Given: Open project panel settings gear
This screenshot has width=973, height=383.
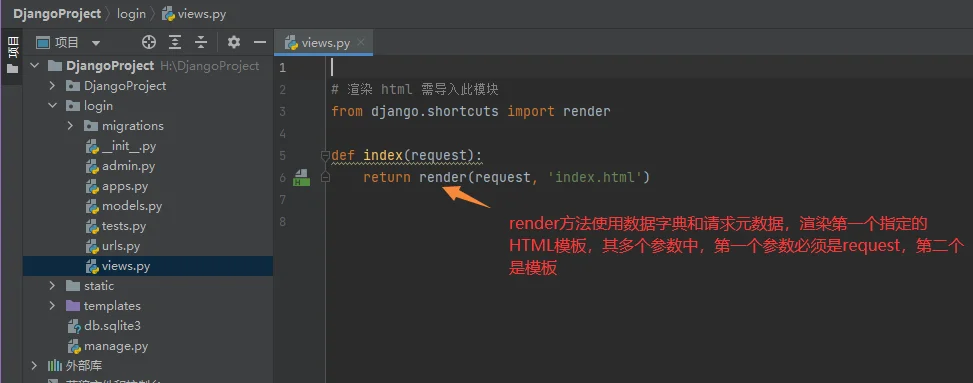Looking at the screenshot, I should tap(233, 42).
